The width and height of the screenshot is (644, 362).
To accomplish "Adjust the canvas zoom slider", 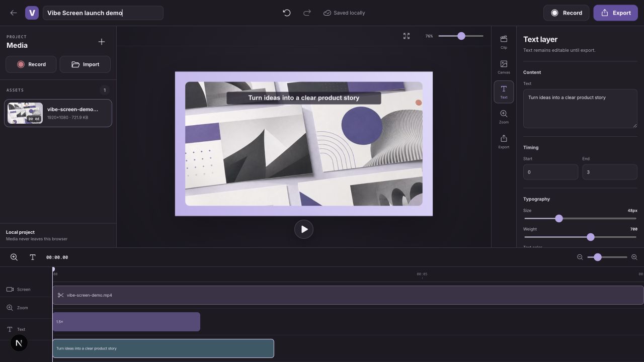I will tap(461, 36).
